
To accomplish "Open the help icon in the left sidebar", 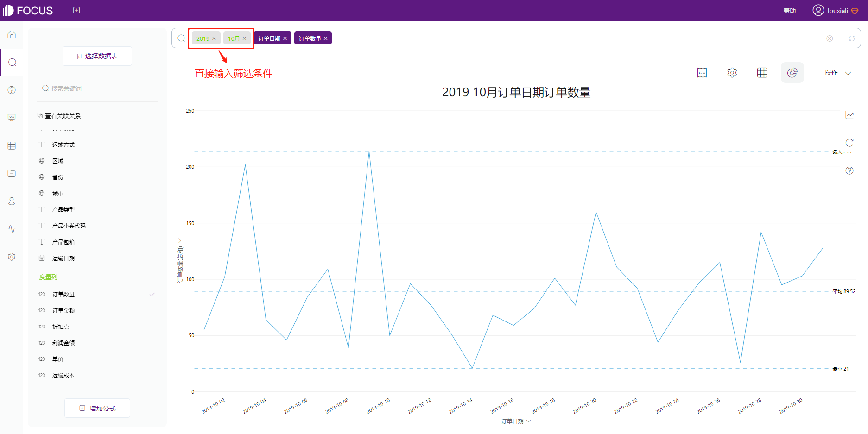I will [x=12, y=90].
